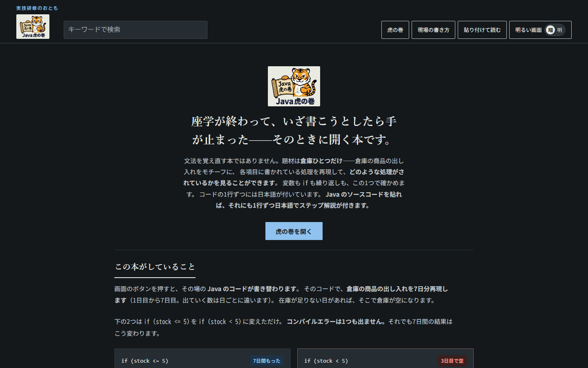Click the 3日目で空 badge
The image size is (588, 368).
(x=452, y=361)
